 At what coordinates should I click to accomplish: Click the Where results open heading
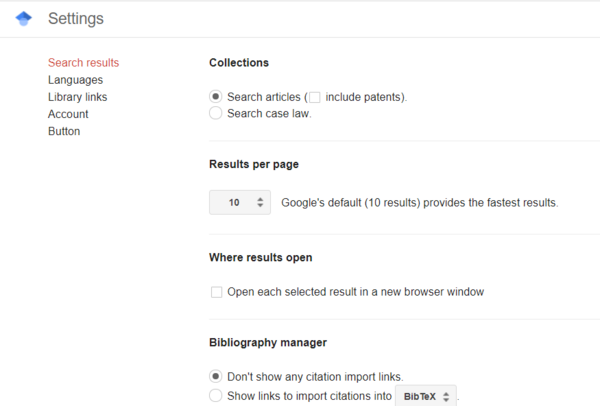click(x=261, y=258)
